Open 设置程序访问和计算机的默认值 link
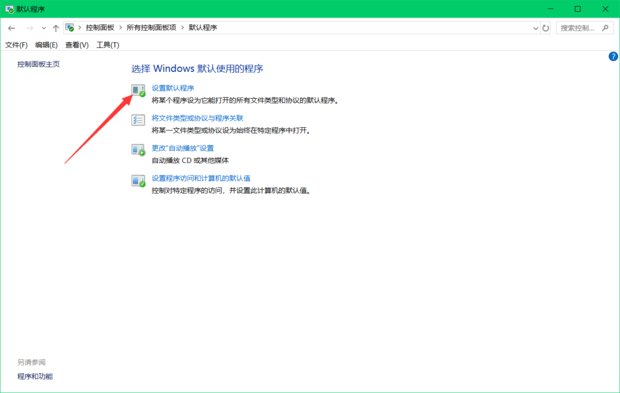The image size is (620, 393). 201,178
